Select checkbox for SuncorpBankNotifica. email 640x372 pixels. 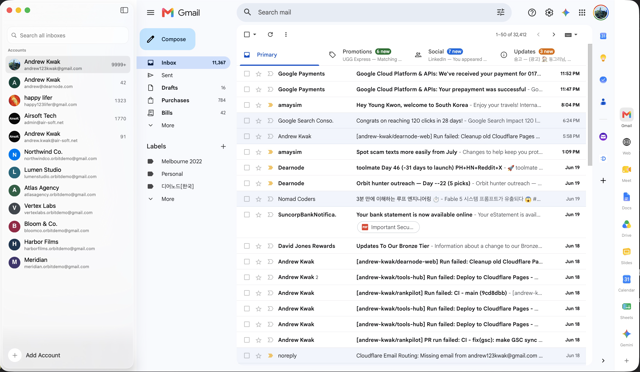tap(247, 215)
